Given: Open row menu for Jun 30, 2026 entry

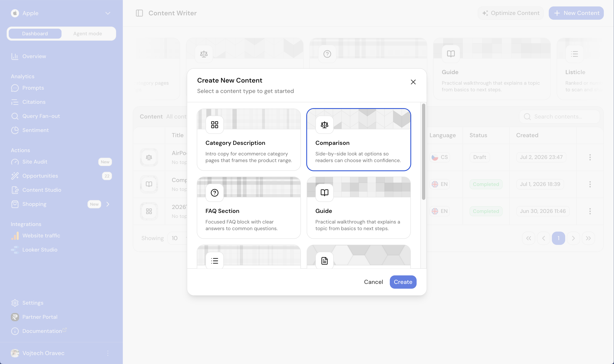Looking at the screenshot, I should 590,211.
